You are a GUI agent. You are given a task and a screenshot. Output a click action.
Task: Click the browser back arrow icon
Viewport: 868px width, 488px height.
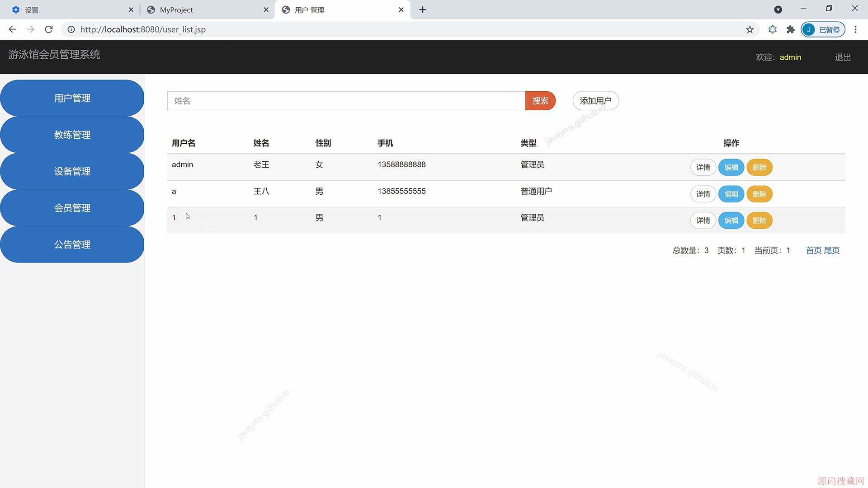click(12, 29)
